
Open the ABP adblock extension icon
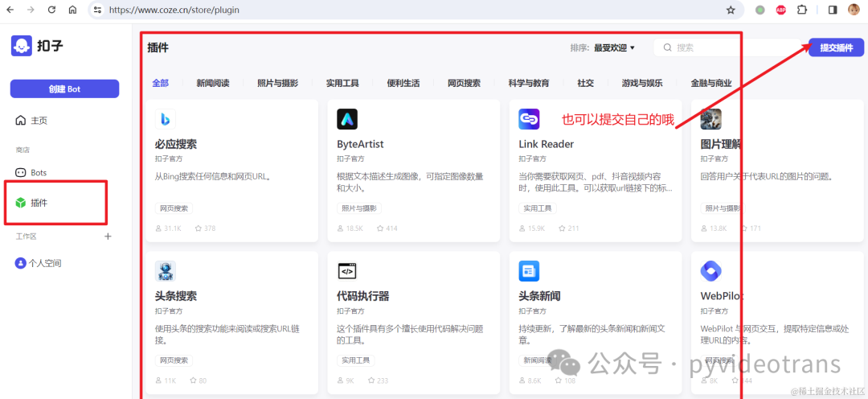tap(780, 10)
